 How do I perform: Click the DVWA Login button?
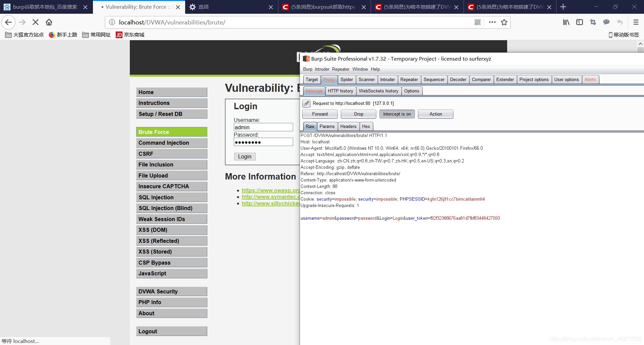[245, 156]
